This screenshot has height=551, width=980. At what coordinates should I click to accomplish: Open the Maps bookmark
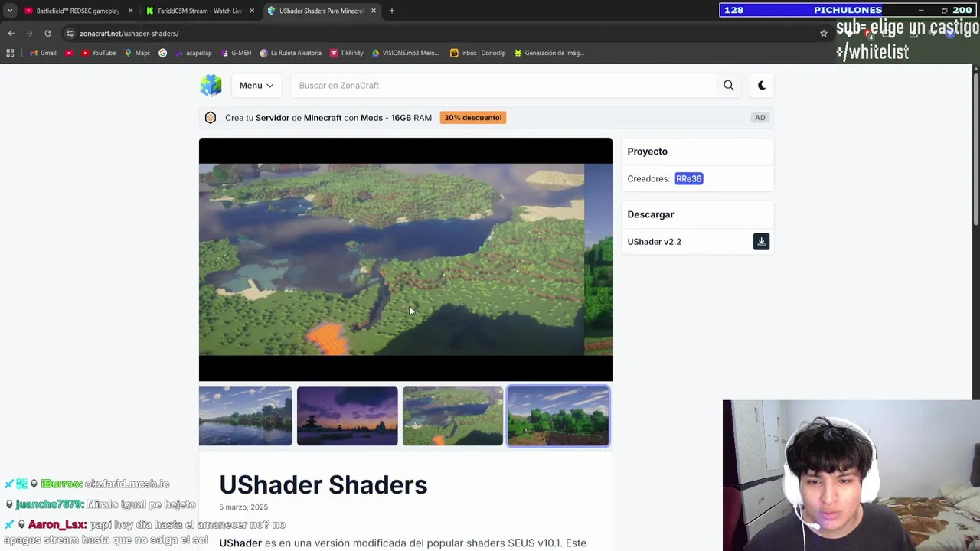(x=137, y=53)
